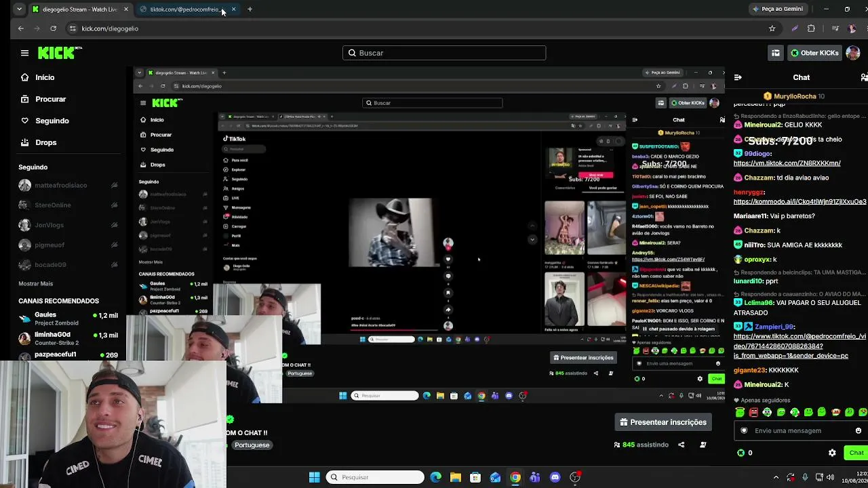Reload the current page
Viewport: 868px width, 488px height.
click(x=54, y=28)
